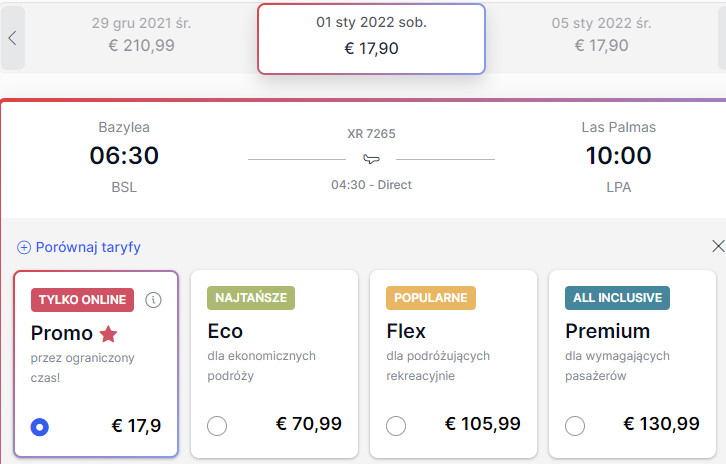Viewport: 726px width, 464px height.
Task: Click the next dates arrow on right edge
Action: click(722, 38)
